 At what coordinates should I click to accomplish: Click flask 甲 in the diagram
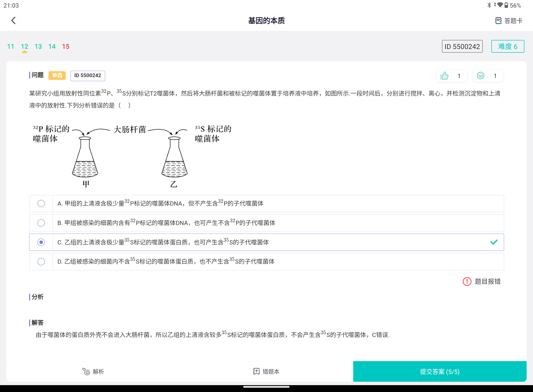tap(85, 157)
